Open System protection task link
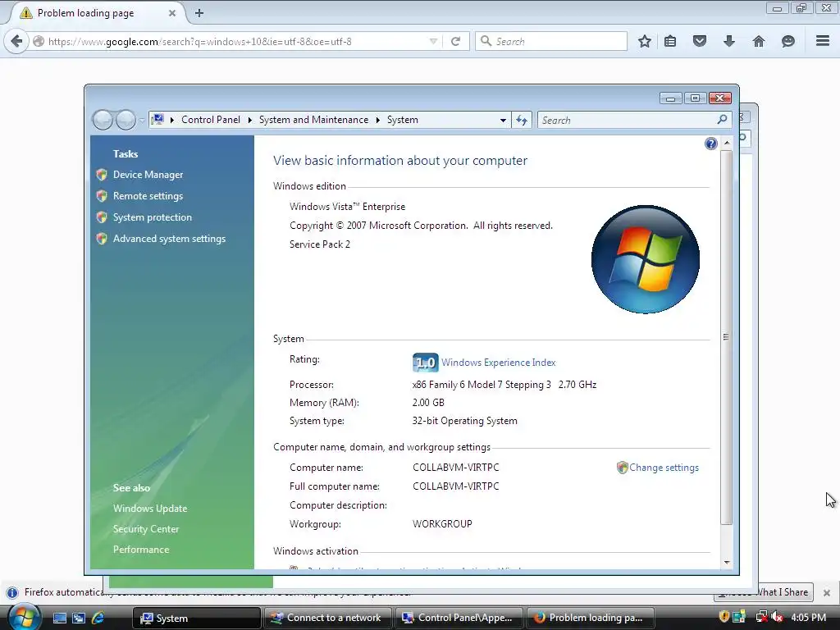This screenshot has height=630, width=840. (x=152, y=217)
